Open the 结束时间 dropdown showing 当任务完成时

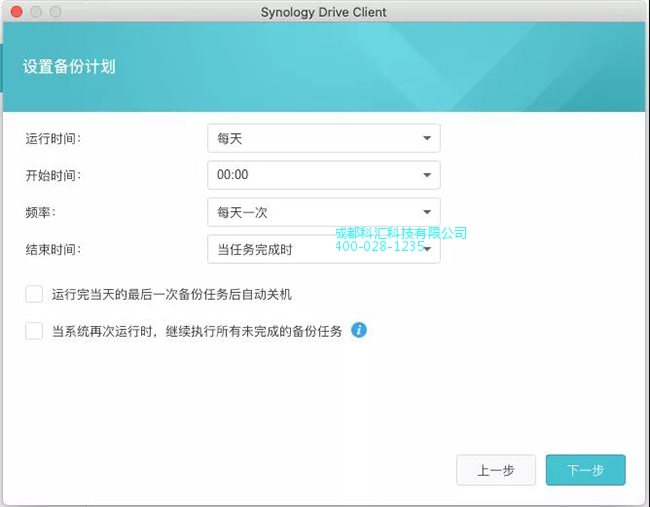(x=324, y=249)
